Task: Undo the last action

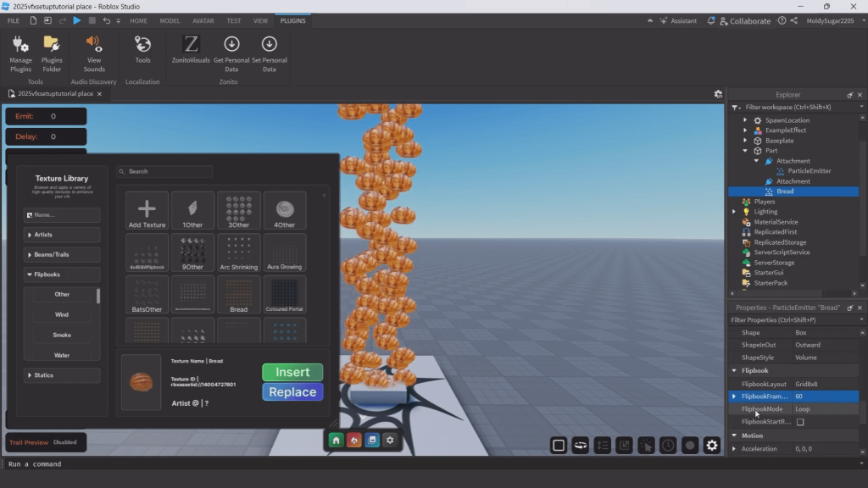Action: [x=106, y=20]
